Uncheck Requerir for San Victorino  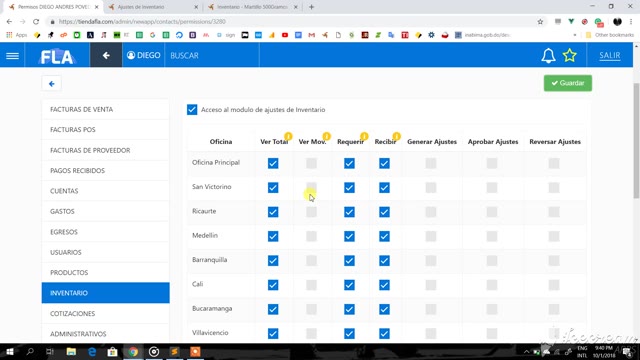point(349,188)
